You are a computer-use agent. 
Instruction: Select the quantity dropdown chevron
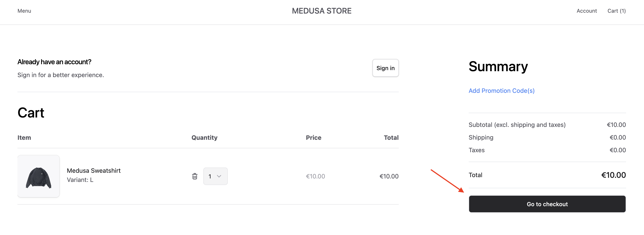pos(219,176)
